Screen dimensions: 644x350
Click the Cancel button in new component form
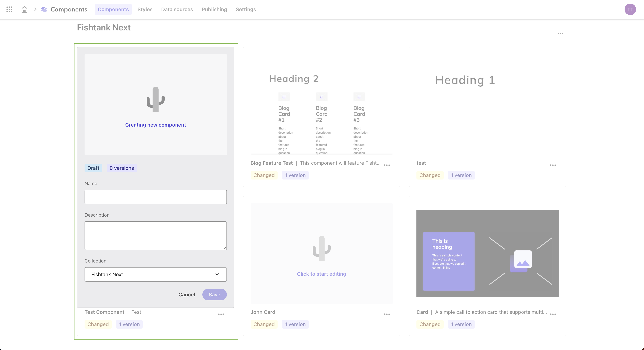(187, 294)
